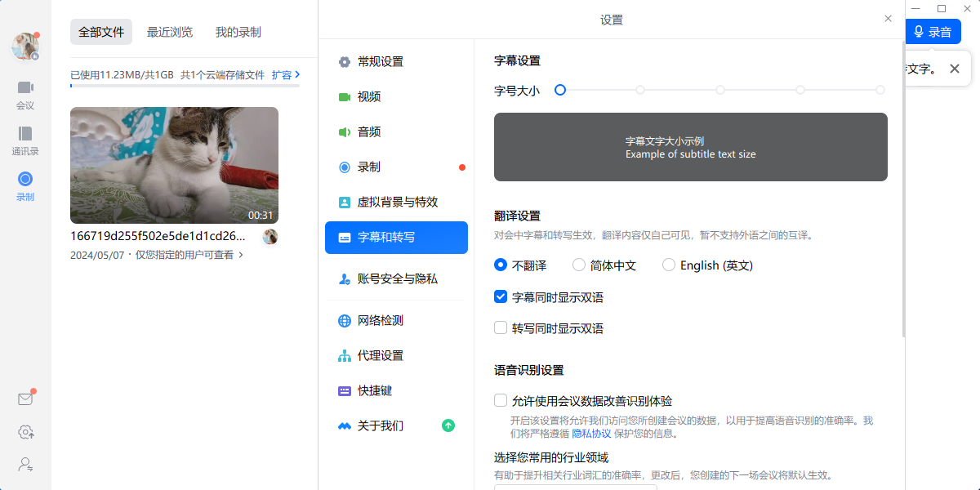Image resolution: width=980 pixels, height=490 pixels.
Task: Enable 转写同时显示双语 checkbox
Action: [501, 328]
